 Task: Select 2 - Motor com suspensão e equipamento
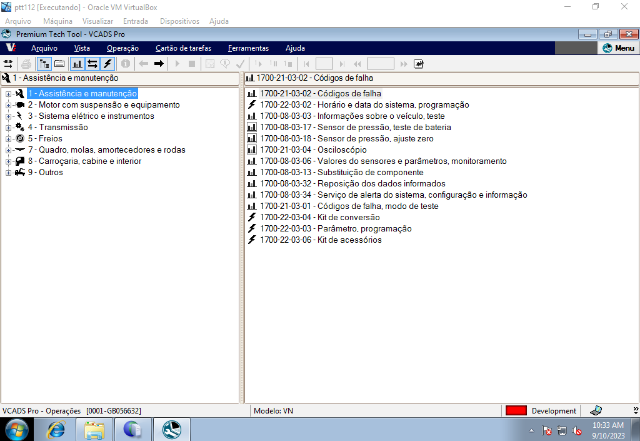click(104, 105)
